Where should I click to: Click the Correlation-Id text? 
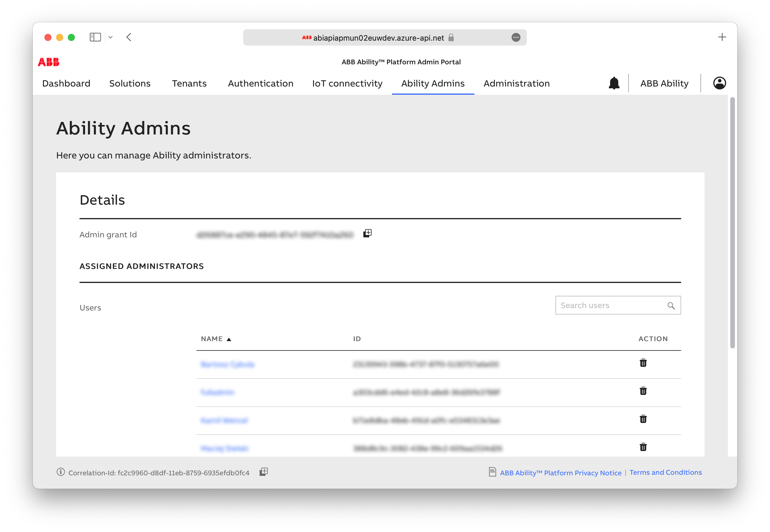pyautogui.click(x=159, y=473)
